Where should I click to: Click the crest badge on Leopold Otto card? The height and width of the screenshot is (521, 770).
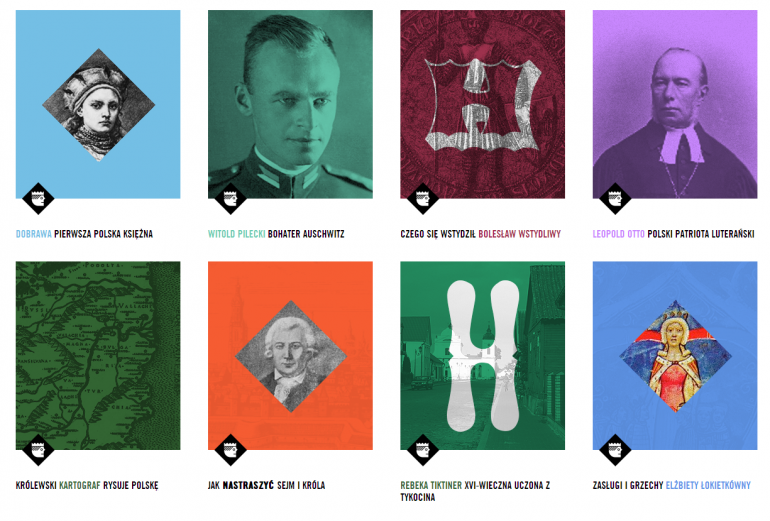615,198
